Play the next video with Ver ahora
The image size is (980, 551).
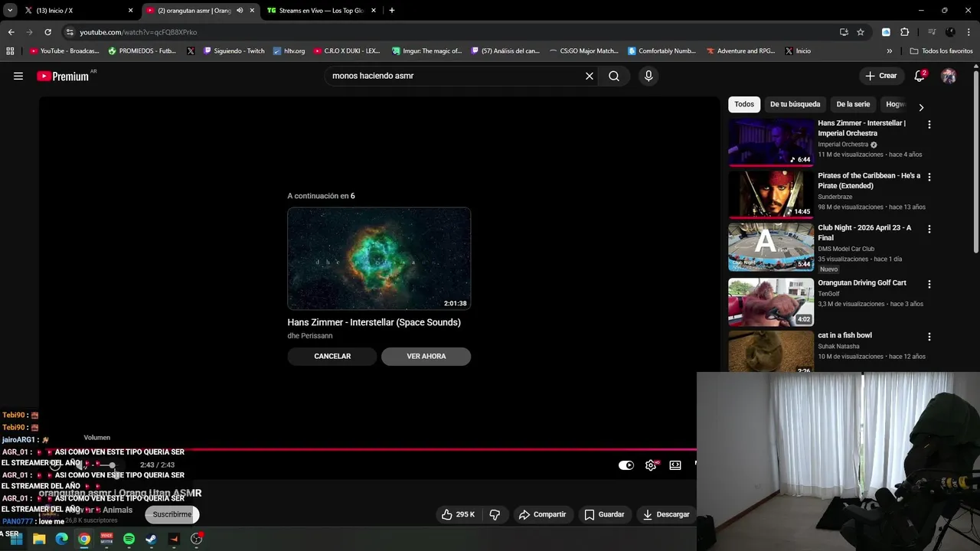426,356
